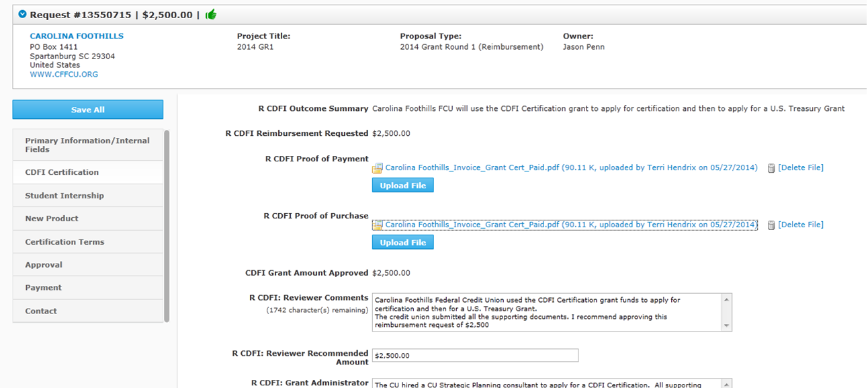
Task: Click the CAROLINA FOOTHILLS organization link
Action: pos(77,36)
